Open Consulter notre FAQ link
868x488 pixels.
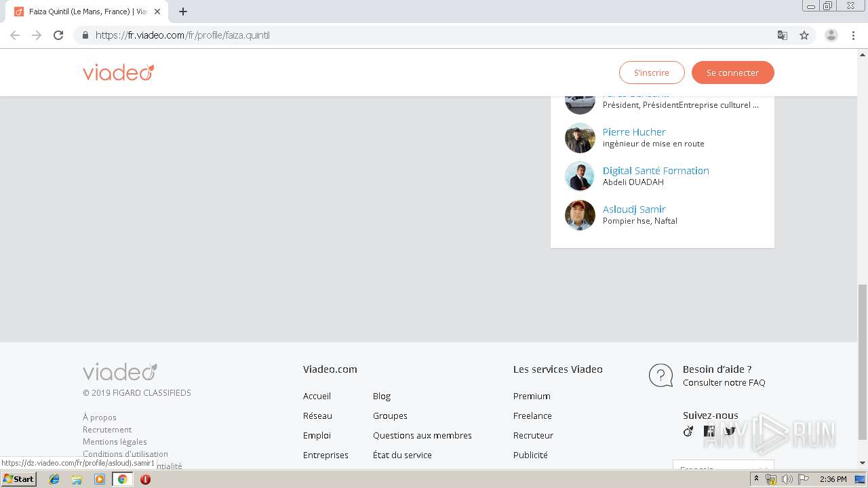pyautogui.click(x=724, y=382)
